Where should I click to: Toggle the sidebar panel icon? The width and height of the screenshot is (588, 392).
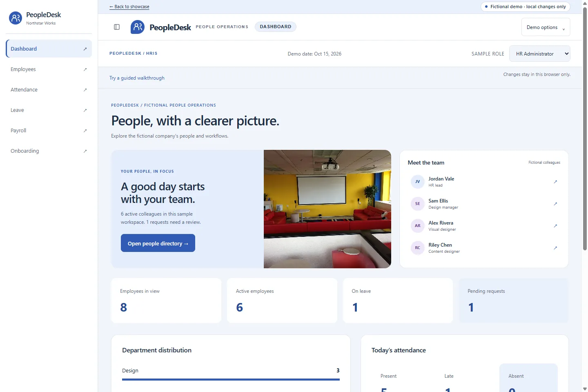click(117, 27)
